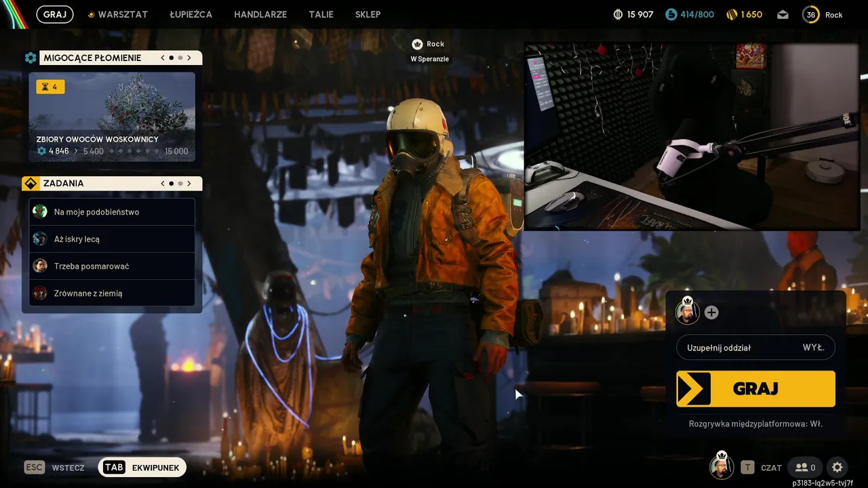This screenshot has width=868, height=488.
Task: Select first page dot of Migocące Płomienie
Action: coord(171,58)
